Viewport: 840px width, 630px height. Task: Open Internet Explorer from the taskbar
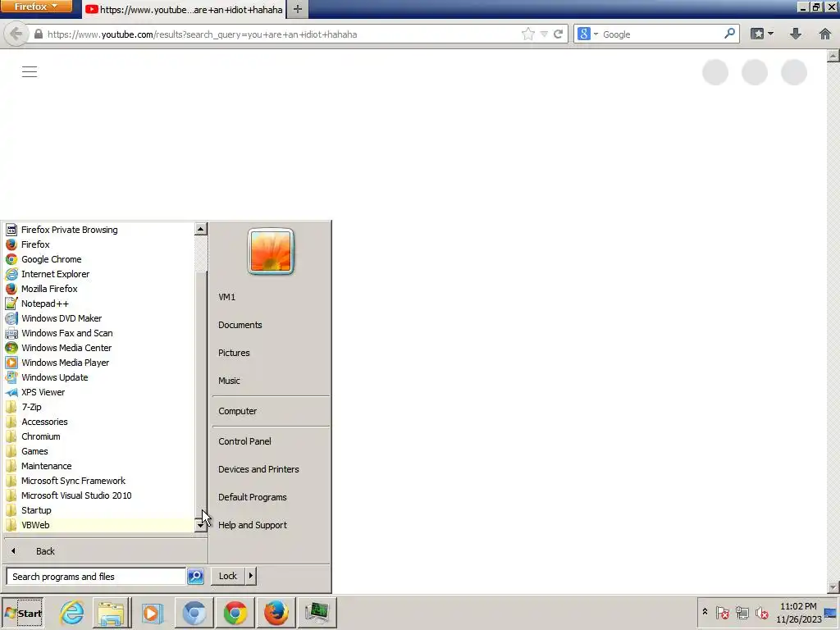(x=72, y=613)
